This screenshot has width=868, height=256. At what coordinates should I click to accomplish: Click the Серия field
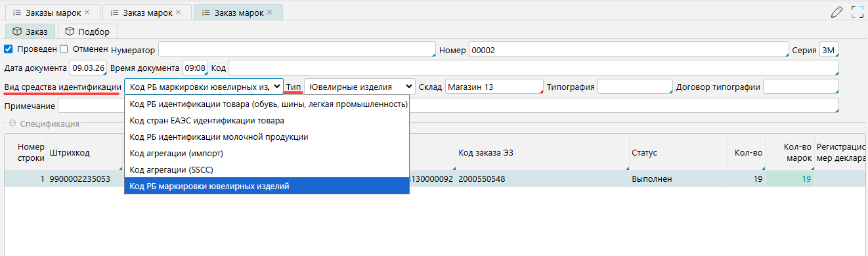tap(829, 50)
